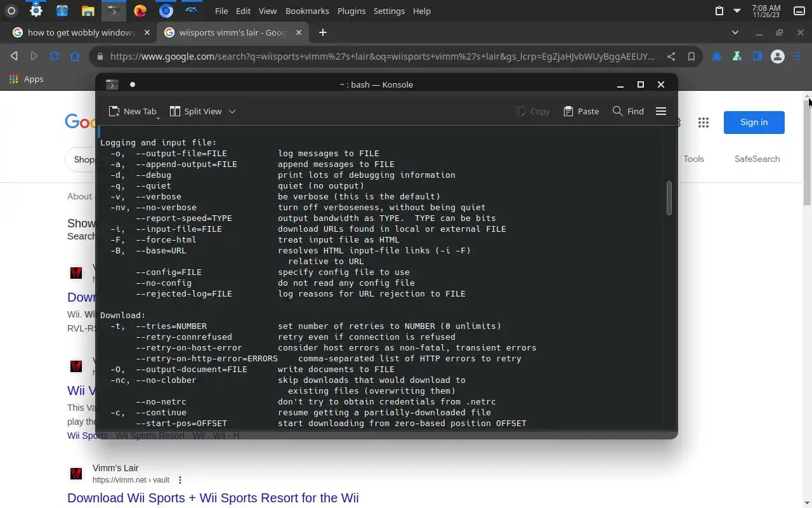
Task: Open the Google apps grid
Action: click(704, 123)
